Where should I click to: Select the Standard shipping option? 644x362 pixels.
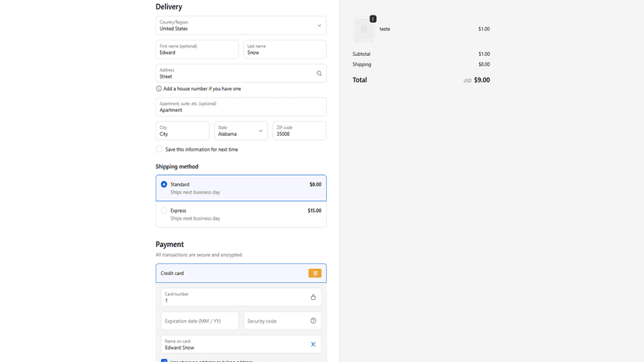(x=241, y=188)
